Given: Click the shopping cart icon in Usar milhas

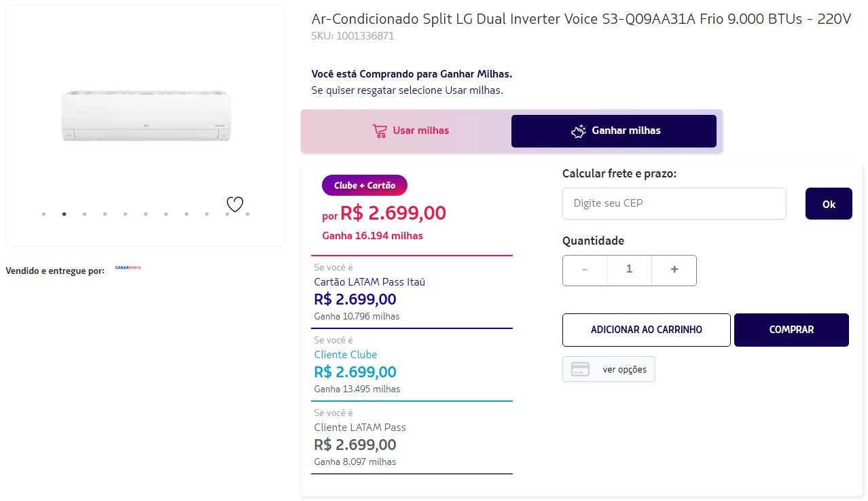Looking at the screenshot, I should coord(380,131).
